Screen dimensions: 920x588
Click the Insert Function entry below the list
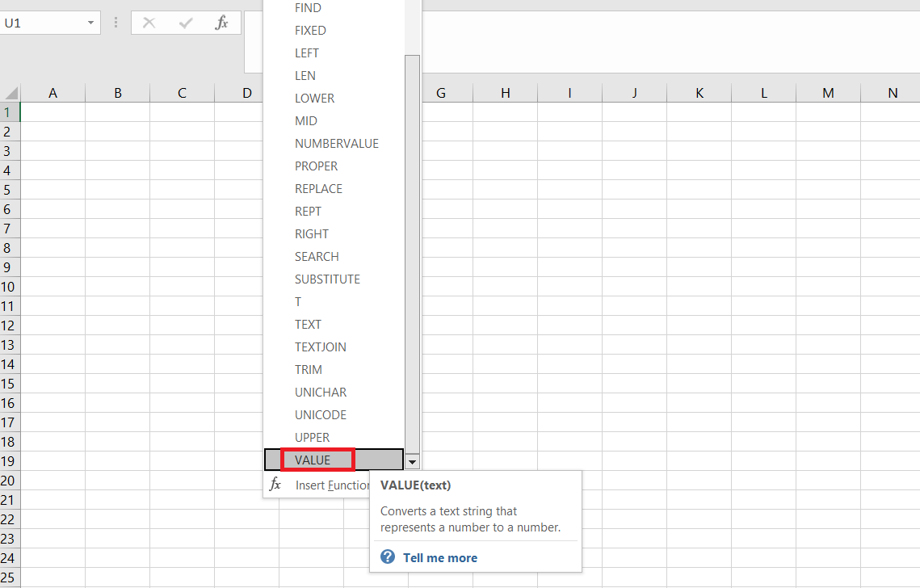tap(326, 485)
